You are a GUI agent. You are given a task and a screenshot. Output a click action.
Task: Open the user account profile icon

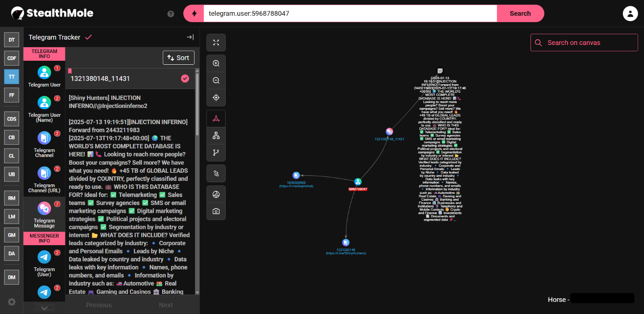pos(630,13)
